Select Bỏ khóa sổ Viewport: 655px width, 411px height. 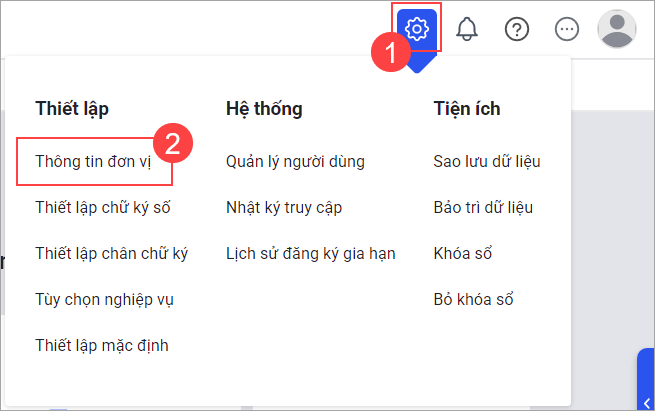(x=473, y=299)
